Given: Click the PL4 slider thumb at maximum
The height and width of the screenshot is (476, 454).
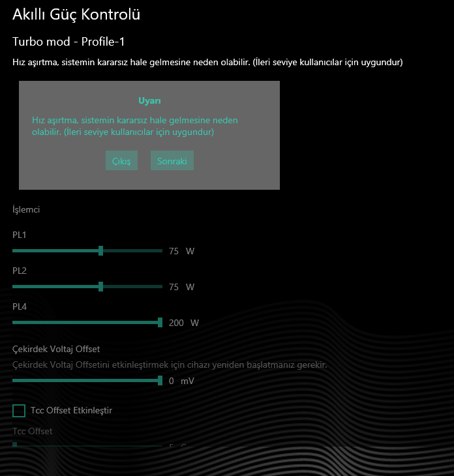Looking at the screenshot, I should coord(160,322).
